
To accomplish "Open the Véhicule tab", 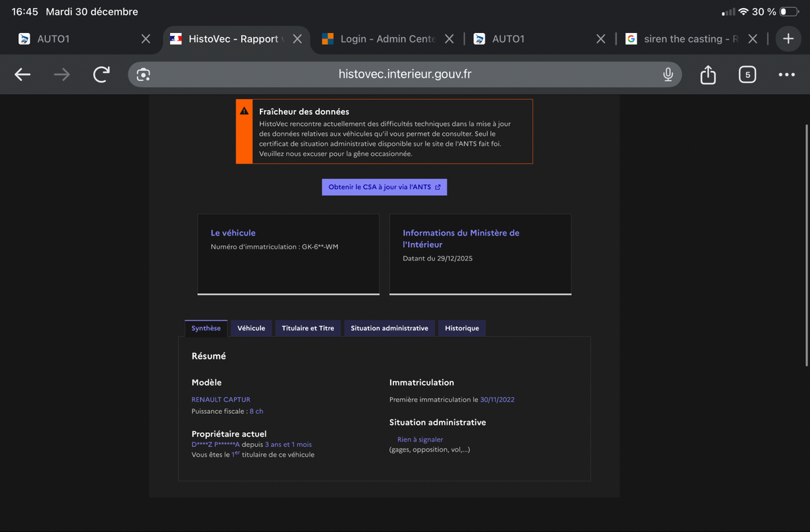I will [x=251, y=328].
